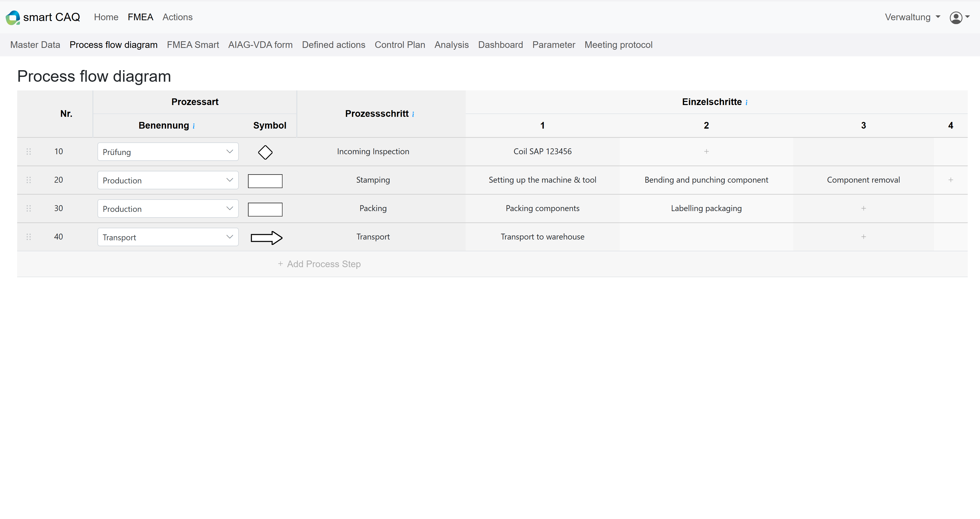The image size is (980, 519).
Task: Open row 20 Production type dropdown
Action: click(168, 180)
